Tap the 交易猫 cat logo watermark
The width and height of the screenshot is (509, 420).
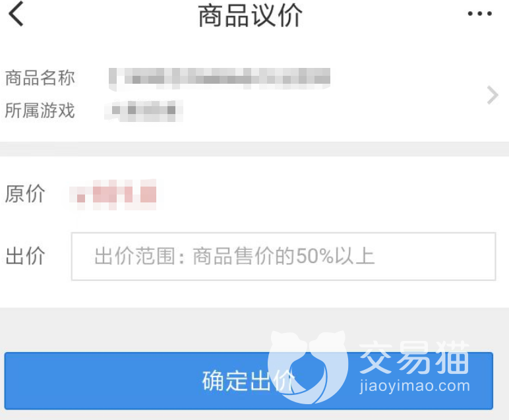(x=308, y=367)
